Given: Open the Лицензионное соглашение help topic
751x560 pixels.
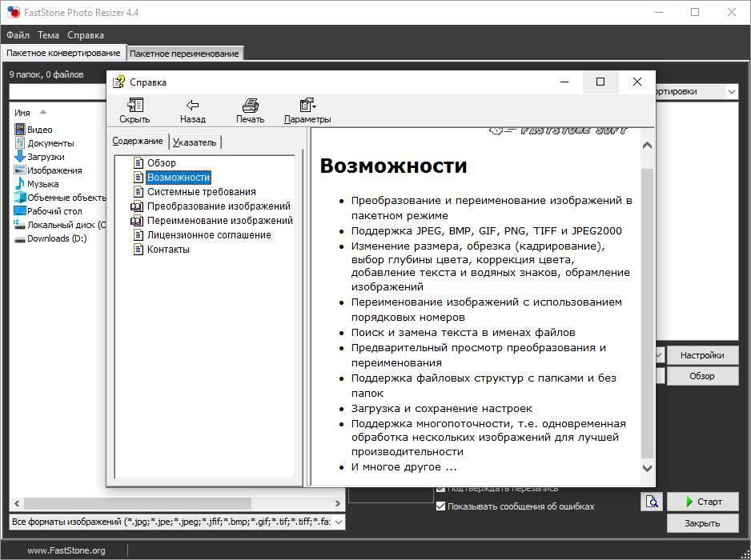Looking at the screenshot, I should pos(208,235).
